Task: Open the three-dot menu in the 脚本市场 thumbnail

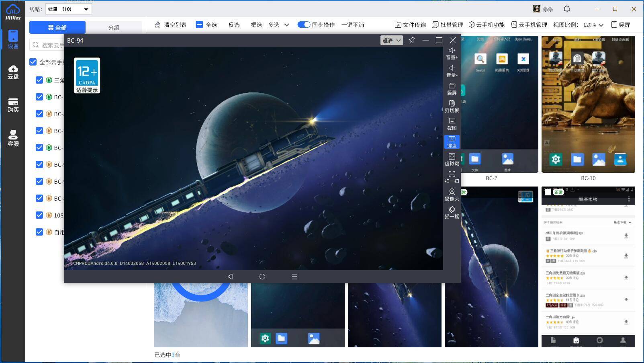Action: tap(629, 199)
